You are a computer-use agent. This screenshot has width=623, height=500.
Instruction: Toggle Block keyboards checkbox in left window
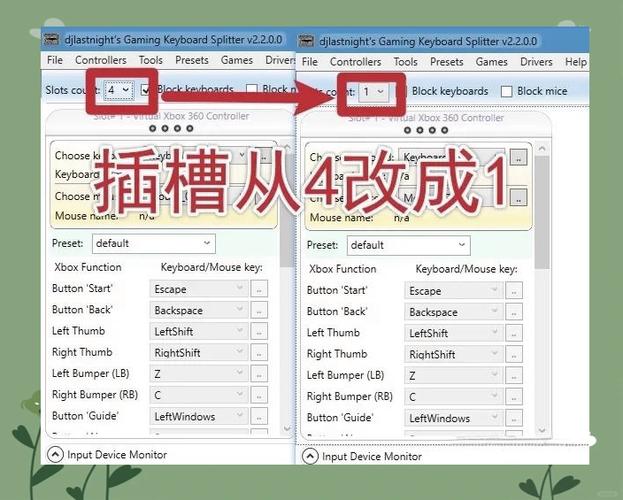coord(146,90)
